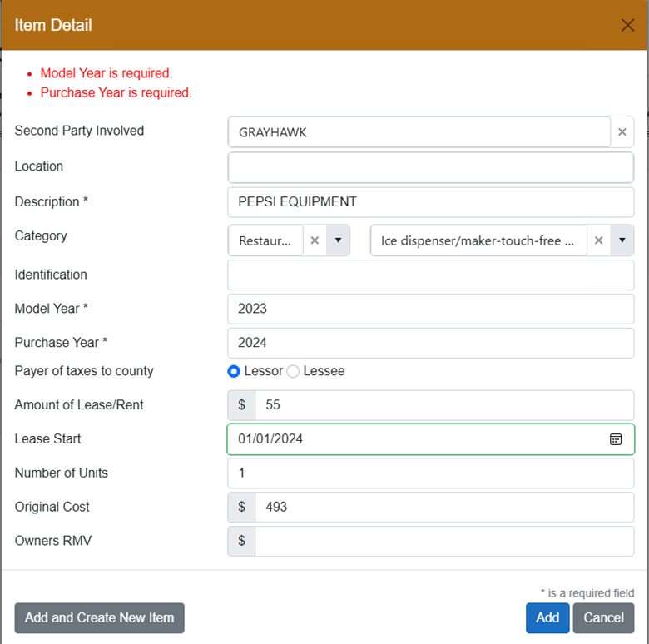Screen dimensions: 649x644
Task: Edit the Purchase Year field
Action: click(x=430, y=342)
